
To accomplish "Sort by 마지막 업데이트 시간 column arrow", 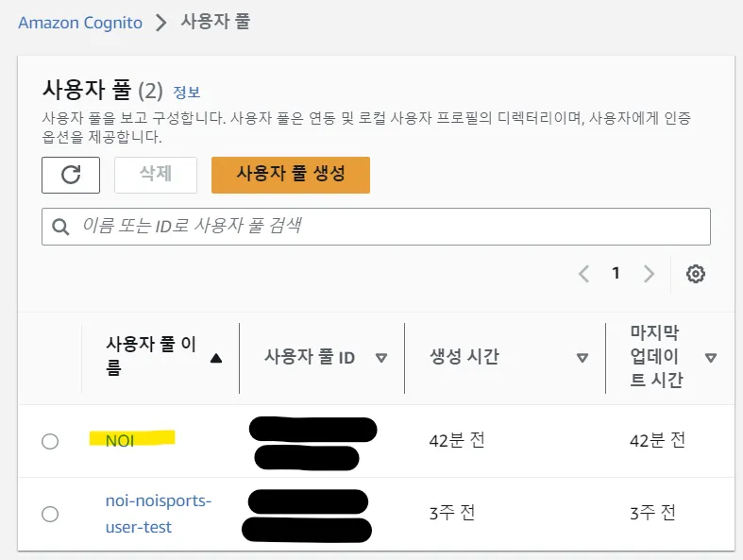I will (711, 358).
